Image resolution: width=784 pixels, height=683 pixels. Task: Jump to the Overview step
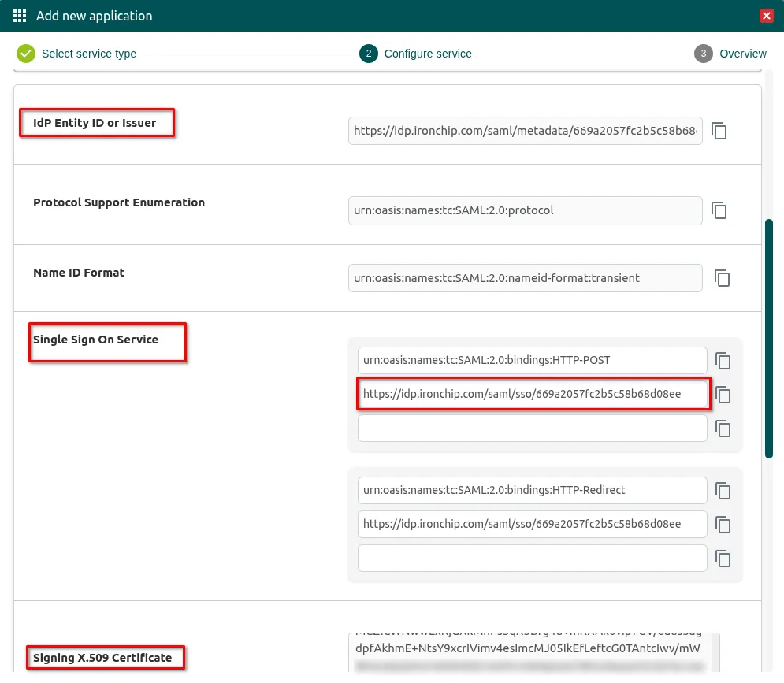(x=742, y=54)
